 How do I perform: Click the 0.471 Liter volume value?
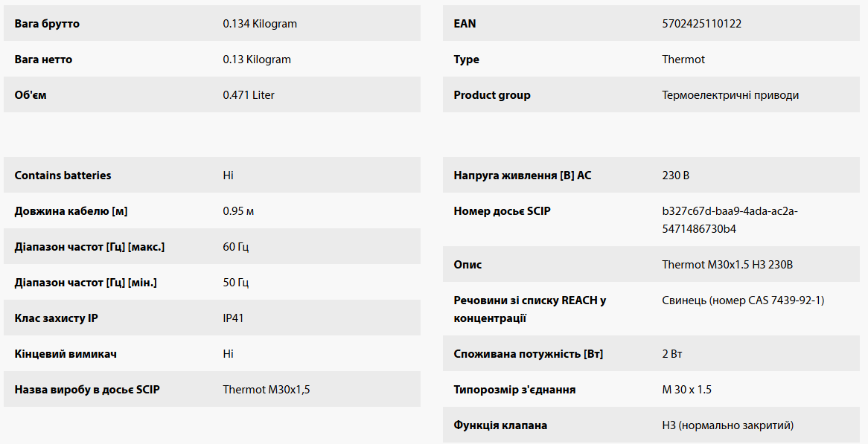249,95
